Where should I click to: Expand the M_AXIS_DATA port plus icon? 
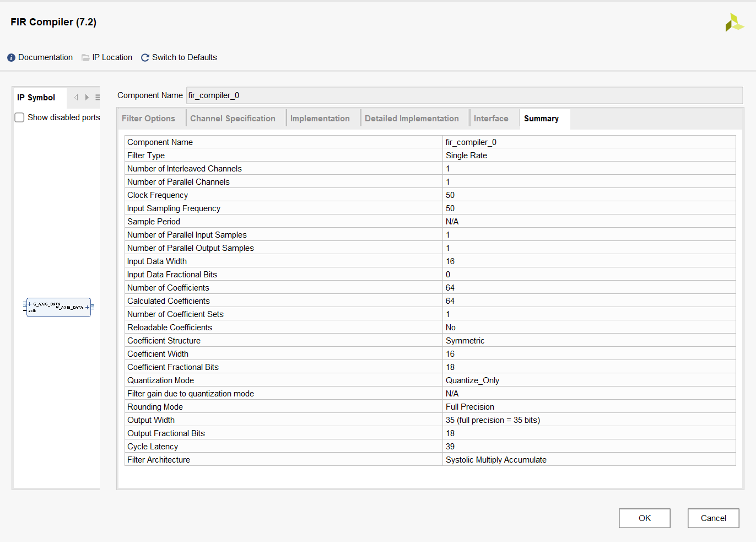point(87,307)
